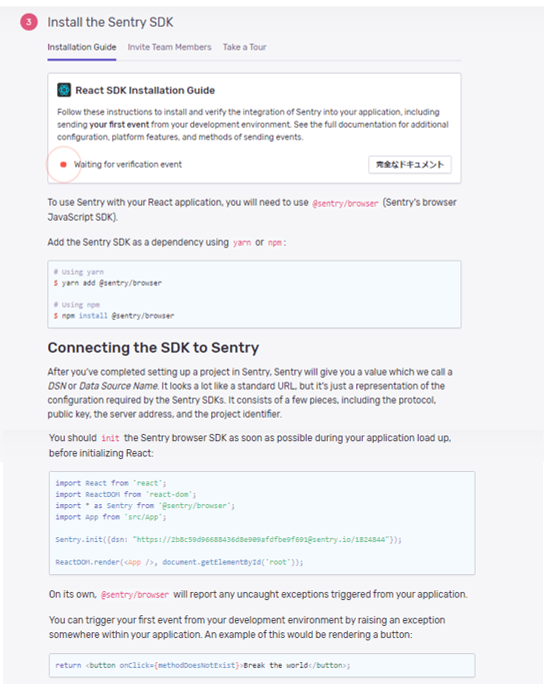Viewport: 544px width, 684px height.
Task: Click the Sentry.init dsn code line
Action: point(228,540)
